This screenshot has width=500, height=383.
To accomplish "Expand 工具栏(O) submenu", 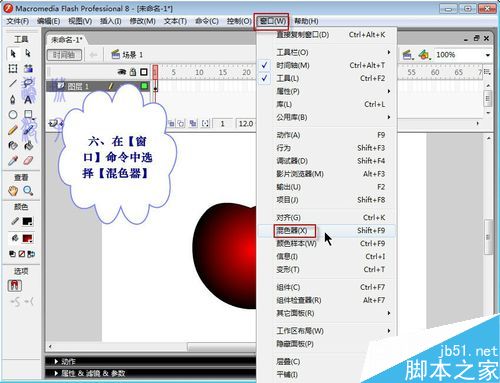I will [327, 52].
